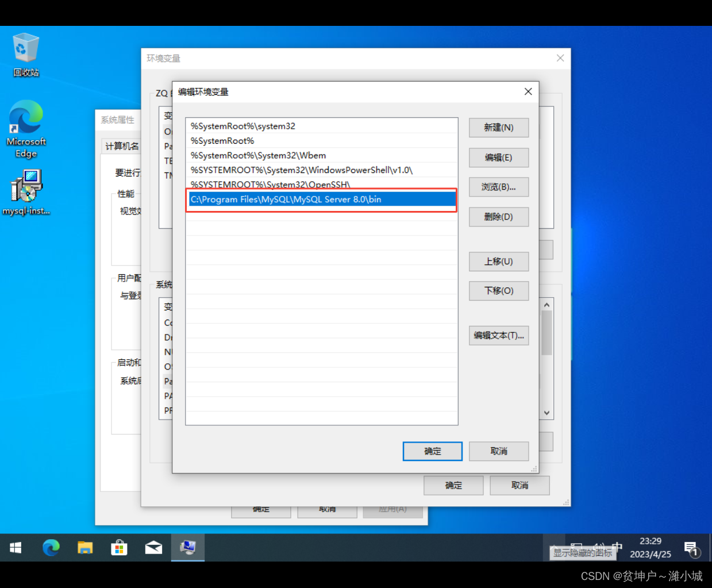Screen dimensions: 712x588
Task: Click the 浏览(B)... button
Action: pyautogui.click(x=499, y=187)
